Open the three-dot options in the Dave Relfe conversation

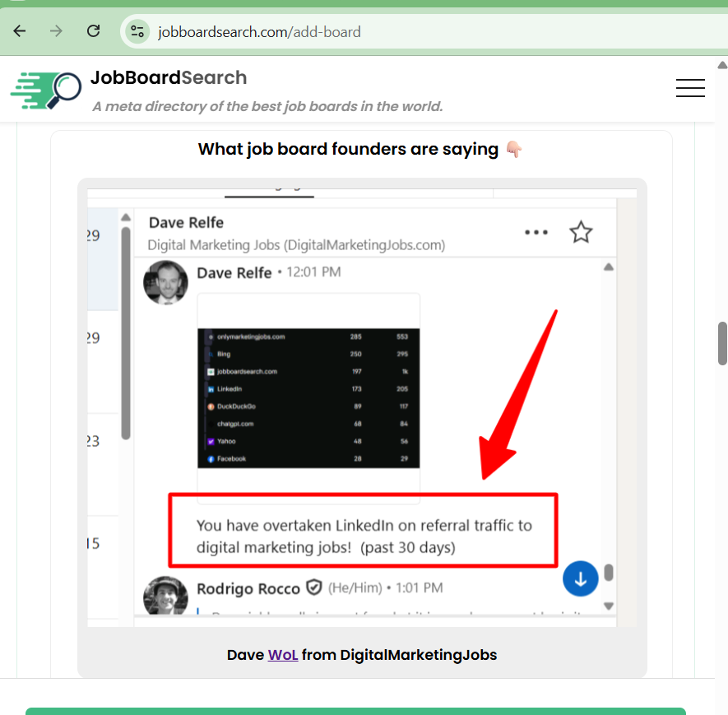[x=536, y=232]
